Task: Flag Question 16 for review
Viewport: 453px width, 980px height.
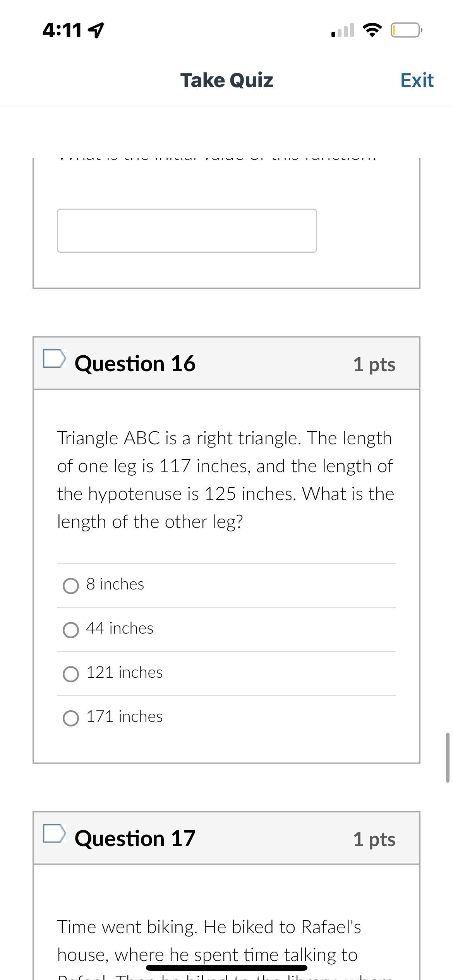Action: [x=53, y=359]
